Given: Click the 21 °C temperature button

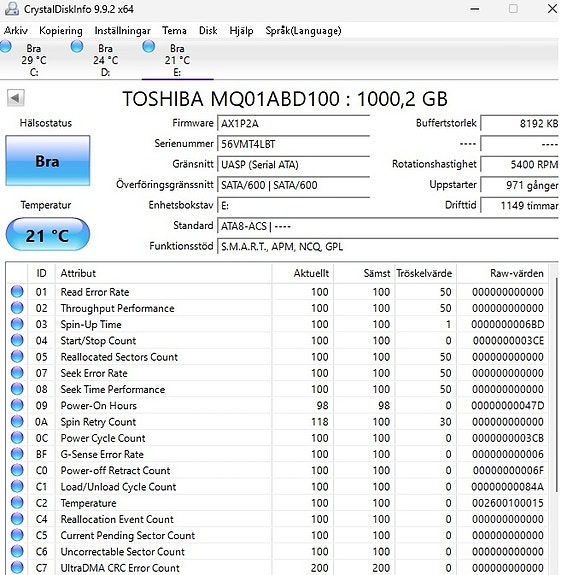Looking at the screenshot, I should 48,235.
